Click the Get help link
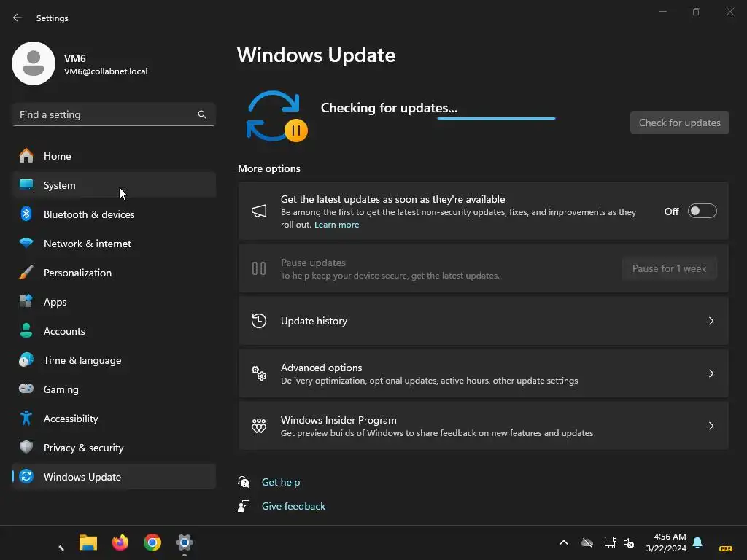The width and height of the screenshot is (747, 560). pyautogui.click(x=281, y=482)
